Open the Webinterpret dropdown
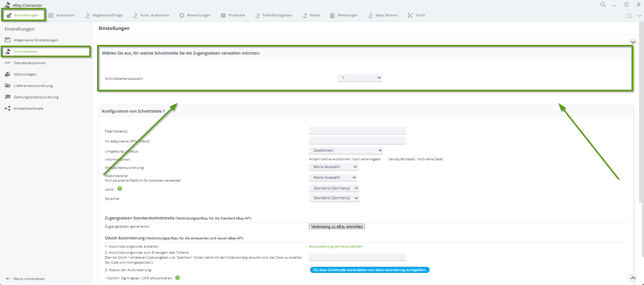Screen dimensions: 644x285 (333, 177)
